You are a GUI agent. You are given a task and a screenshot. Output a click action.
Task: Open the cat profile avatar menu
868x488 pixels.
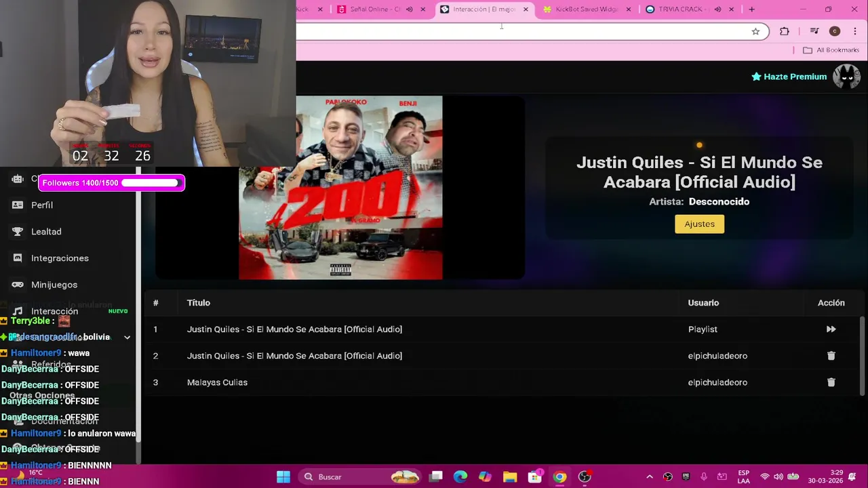point(846,77)
